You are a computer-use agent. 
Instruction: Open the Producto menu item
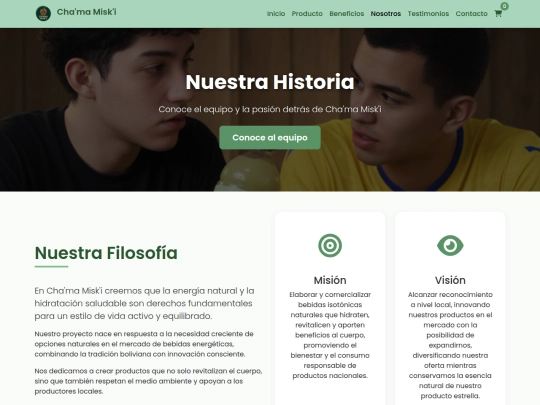(307, 14)
